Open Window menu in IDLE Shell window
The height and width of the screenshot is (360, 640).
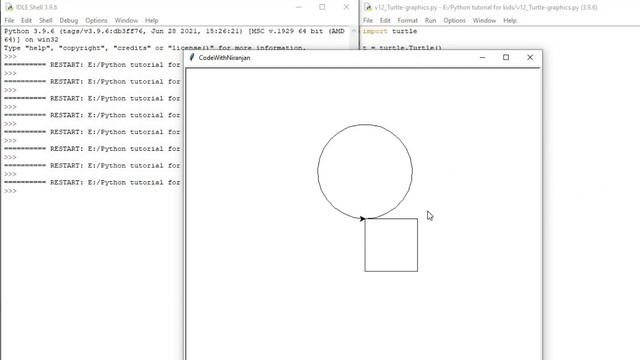pyautogui.click(x=126, y=20)
